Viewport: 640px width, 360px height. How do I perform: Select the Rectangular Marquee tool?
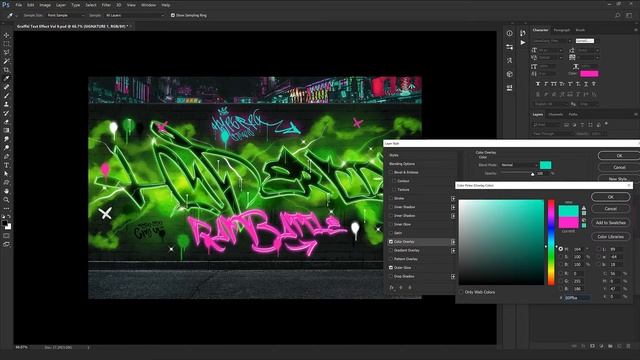click(7, 44)
